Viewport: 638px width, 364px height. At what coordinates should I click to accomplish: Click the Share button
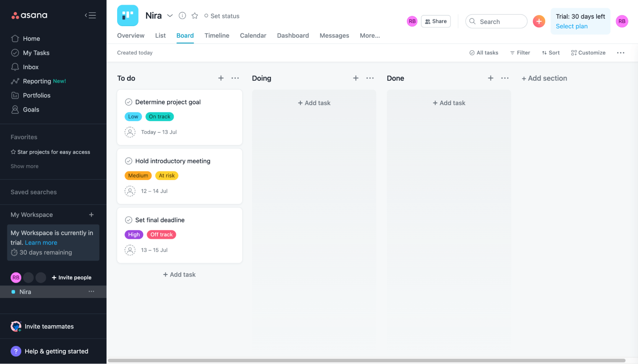(x=436, y=21)
